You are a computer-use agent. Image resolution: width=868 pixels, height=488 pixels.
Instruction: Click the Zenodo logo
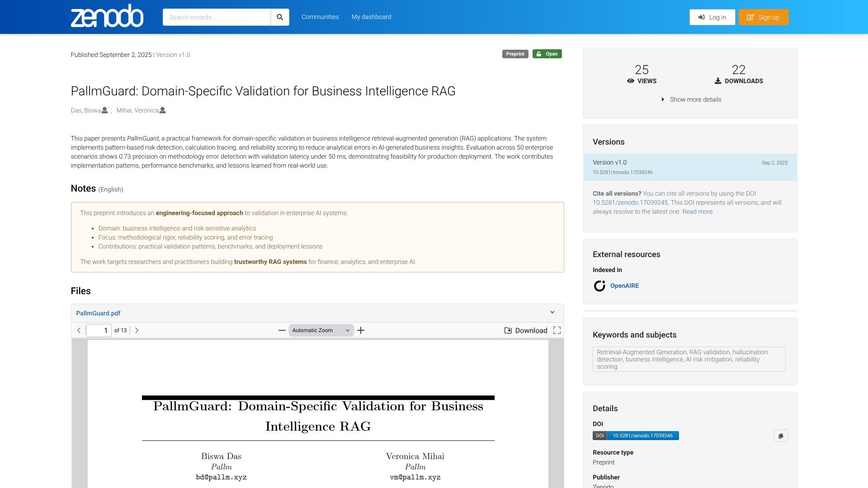pyautogui.click(x=107, y=16)
